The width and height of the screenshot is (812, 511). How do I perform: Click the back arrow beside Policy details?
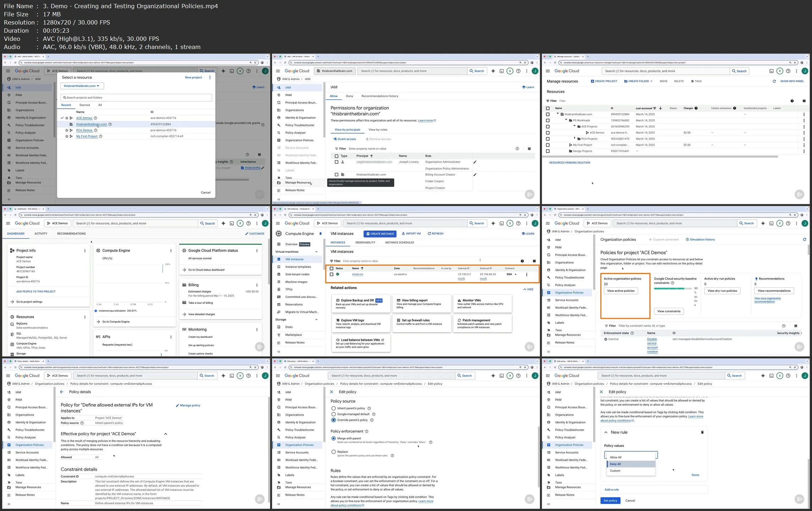pyautogui.click(x=62, y=392)
